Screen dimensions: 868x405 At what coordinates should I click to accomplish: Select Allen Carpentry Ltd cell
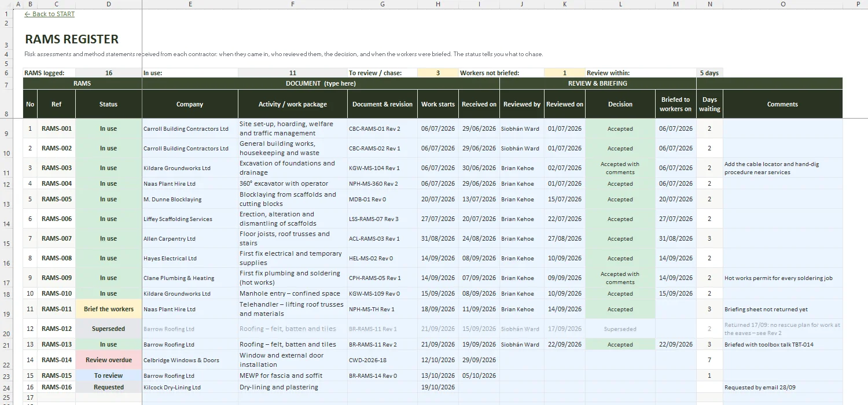pyautogui.click(x=190, y=238)
